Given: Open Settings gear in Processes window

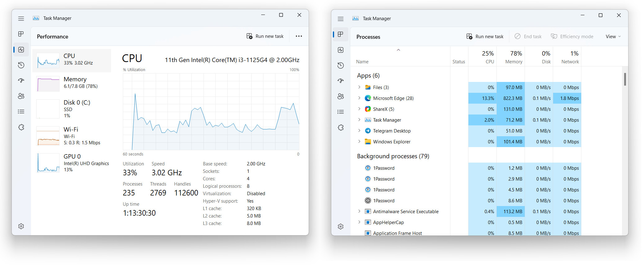Looking at the screenshot, I should tap(341, 227).
